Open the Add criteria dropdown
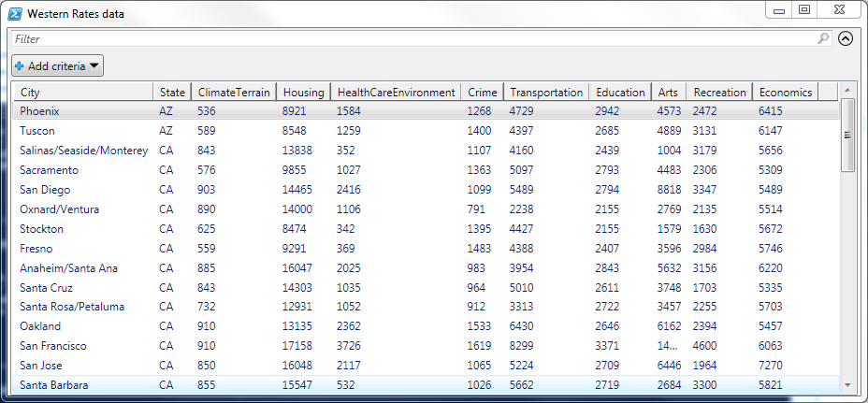The width and height of the screenshot is (868, 403). (57, 66)
